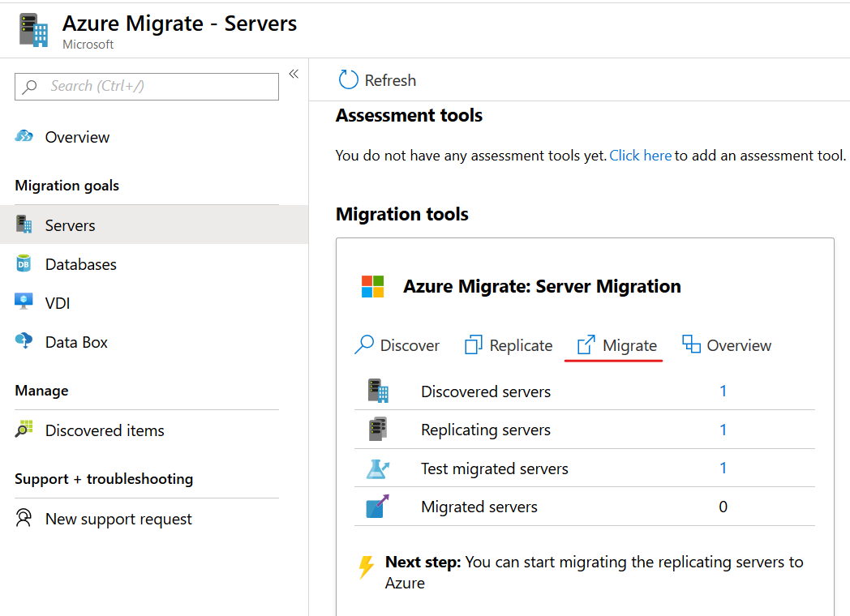Click the Next step lightning bolt icon
850x616 pixels.
[x=367, y=567]
